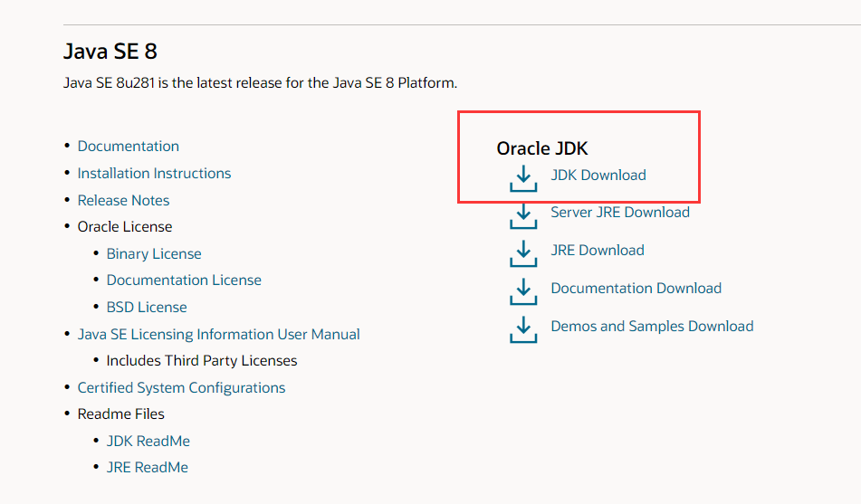Open the Documentation Download link
Screen dimensions: 861x504
pos(636,289)
